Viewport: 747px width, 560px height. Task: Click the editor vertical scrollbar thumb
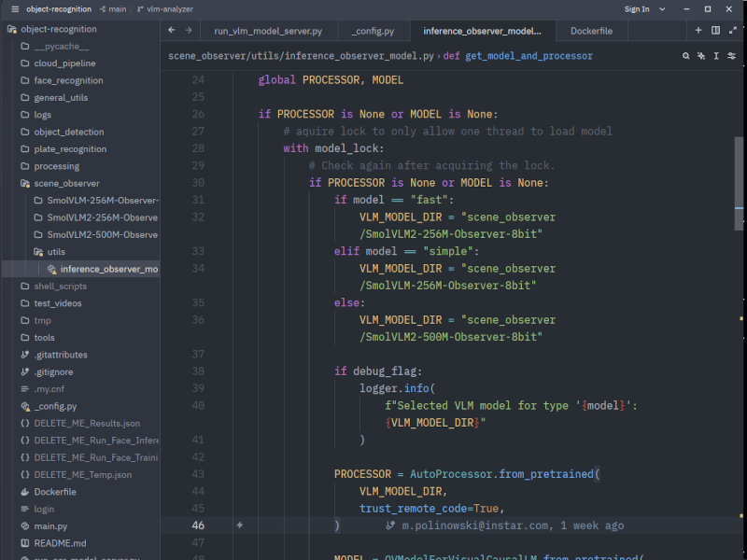click(739, 183)
